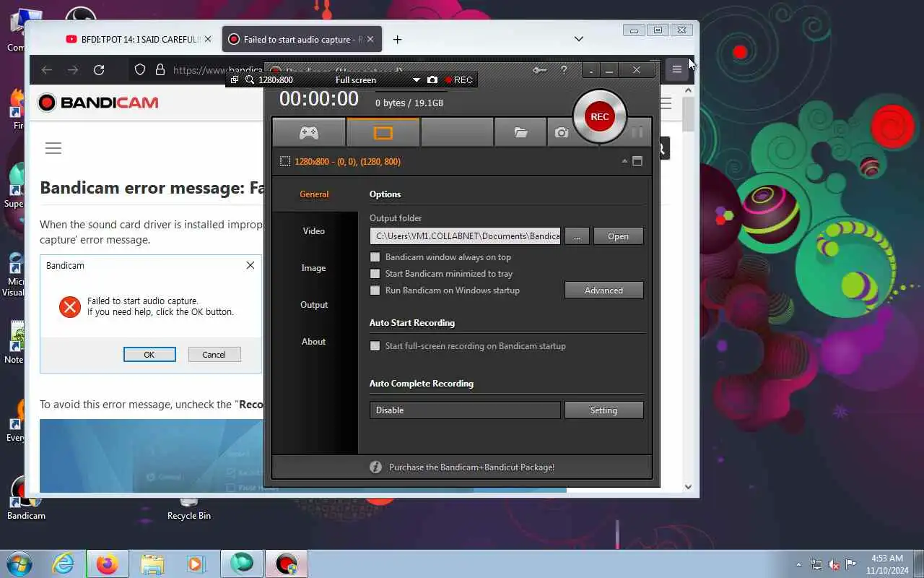The height and width of the screenshot is (578, 924).
Task: Click the Purchase the Bandicam+Bandicut Package link
Action: (471, 467)
